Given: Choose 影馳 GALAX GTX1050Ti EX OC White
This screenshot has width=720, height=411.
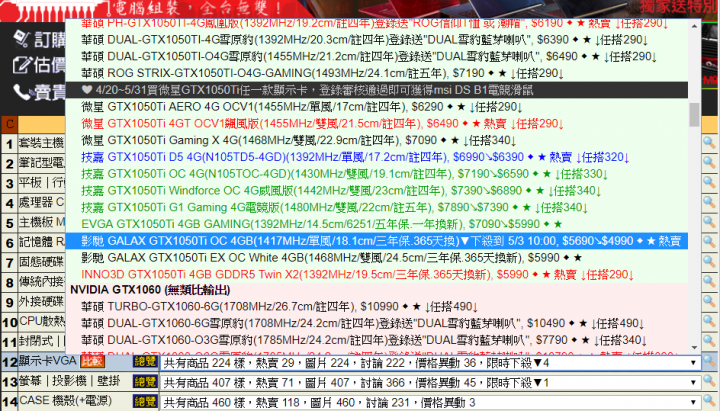Looking at the screenshot, I should [x=377, y=258].
